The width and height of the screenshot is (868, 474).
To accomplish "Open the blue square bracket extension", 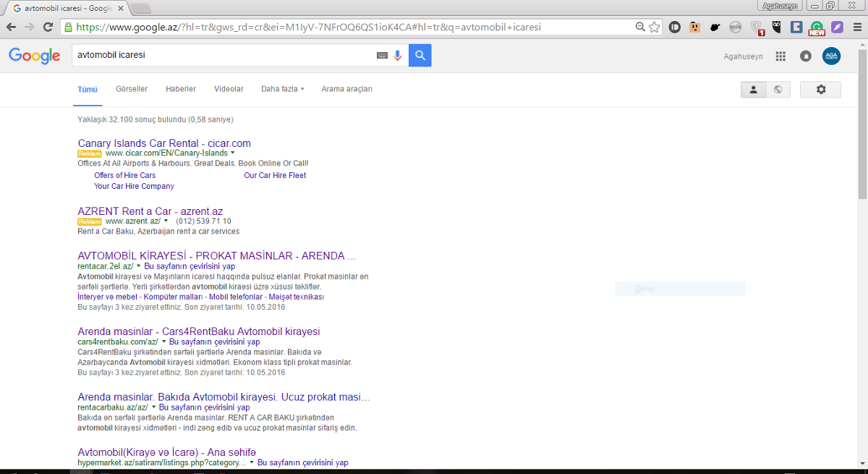I will pyautogui.click(x=796, y=27).
